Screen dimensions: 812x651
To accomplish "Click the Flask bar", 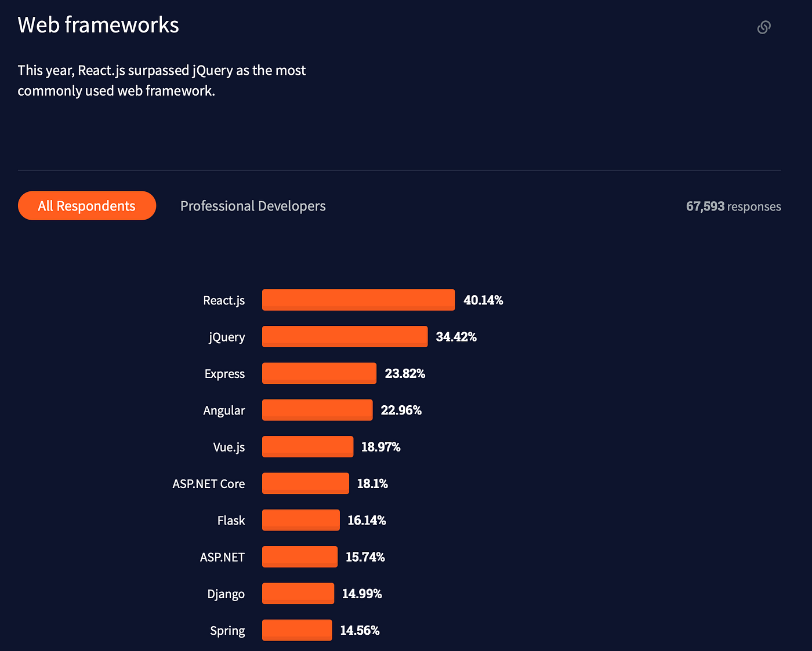I will tap(300, 520).
